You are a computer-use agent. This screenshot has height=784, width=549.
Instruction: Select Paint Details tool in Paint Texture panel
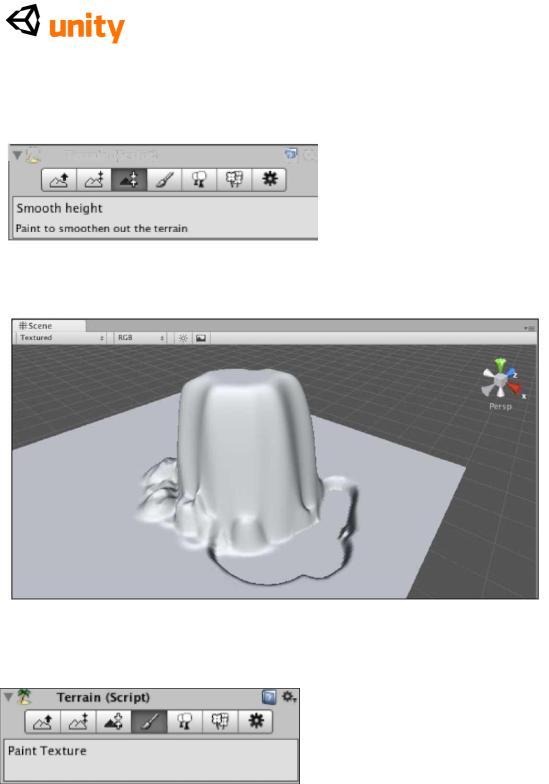220,722
